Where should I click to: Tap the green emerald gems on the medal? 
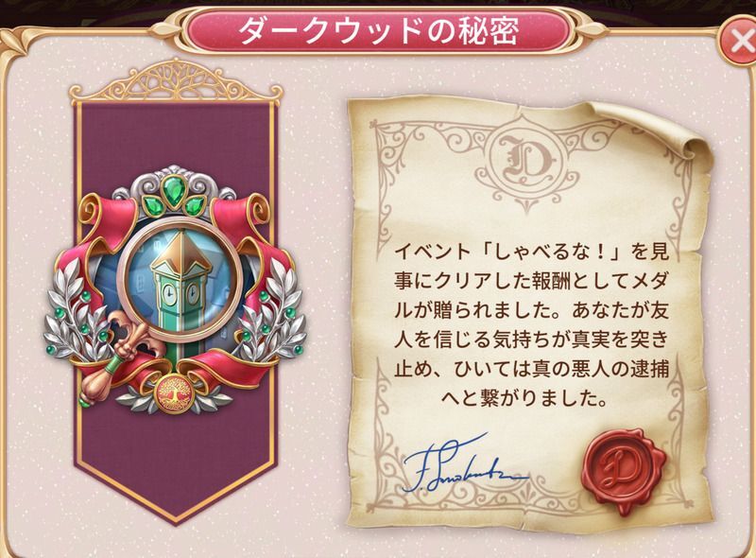[x=176, y=197]
